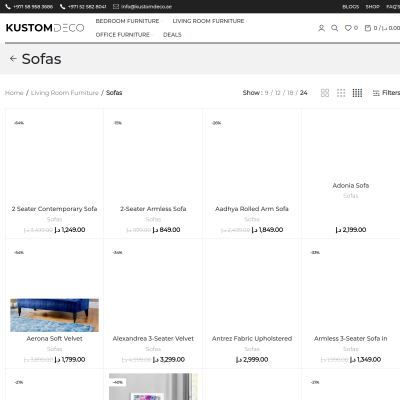
Task: Switch to two-column grid view
Action: coord(325,93)
